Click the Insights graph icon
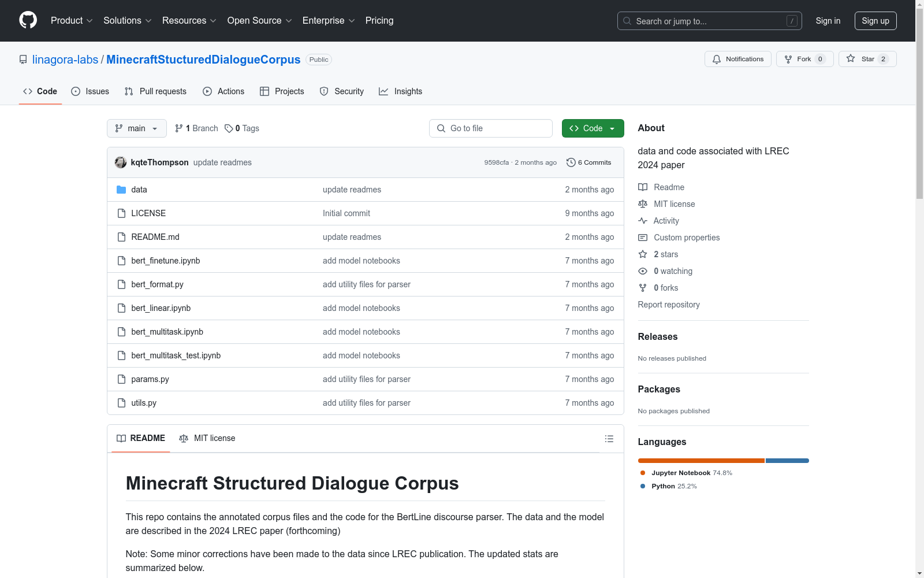 tap(383, 91)
